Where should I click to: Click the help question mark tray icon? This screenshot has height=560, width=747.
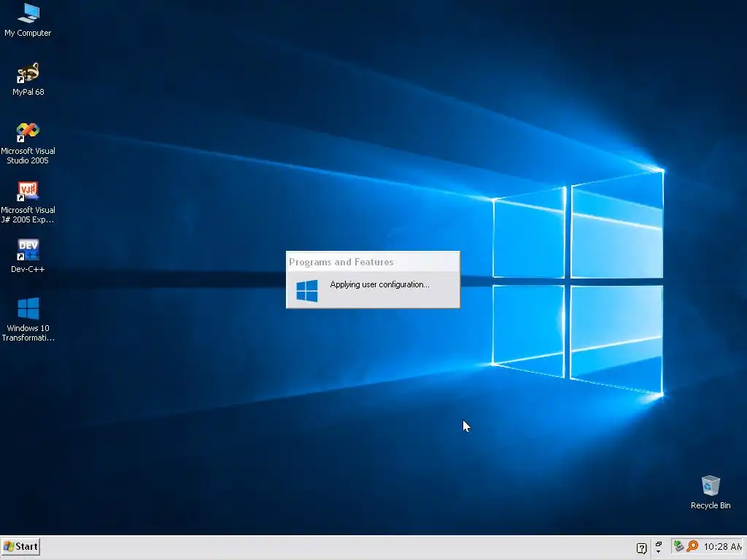(642, 548)
